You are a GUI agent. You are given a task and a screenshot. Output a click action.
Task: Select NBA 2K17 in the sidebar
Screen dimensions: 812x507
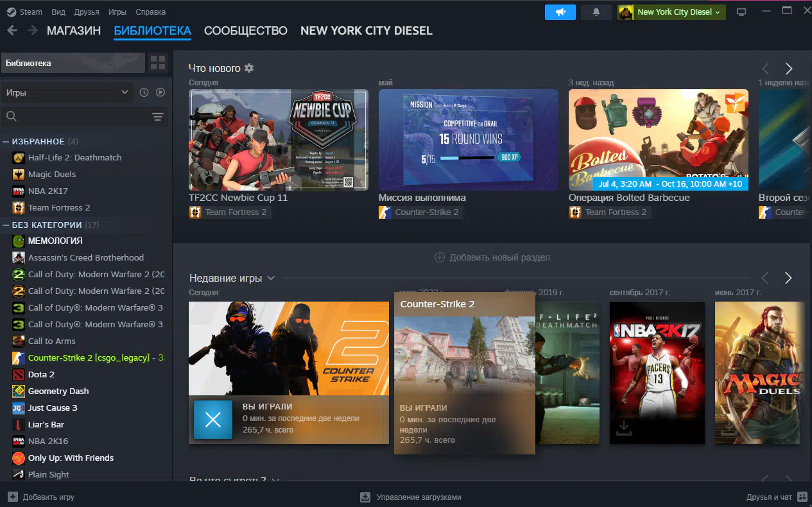point(48,191)
